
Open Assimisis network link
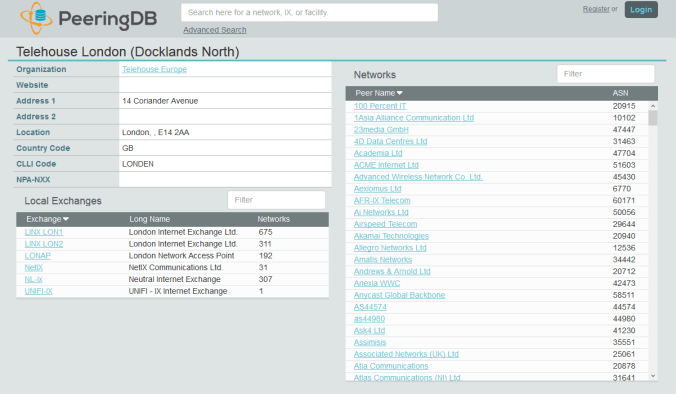click(x=370, y=342)
